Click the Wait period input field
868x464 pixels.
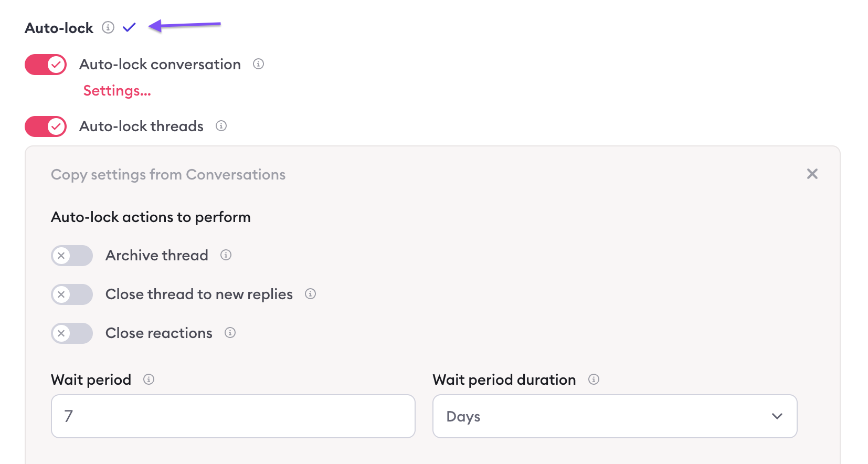[x=233, y=416]
